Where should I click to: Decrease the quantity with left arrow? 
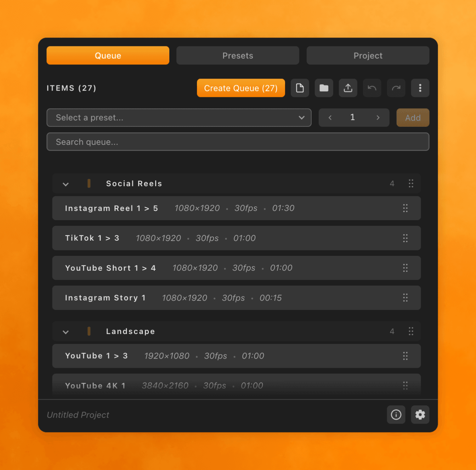[330, 117]
